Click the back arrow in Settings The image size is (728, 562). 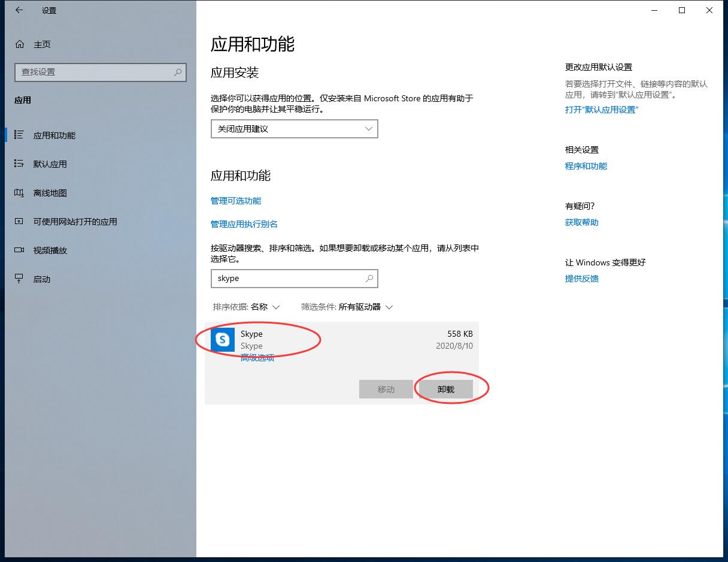(19, 10)
